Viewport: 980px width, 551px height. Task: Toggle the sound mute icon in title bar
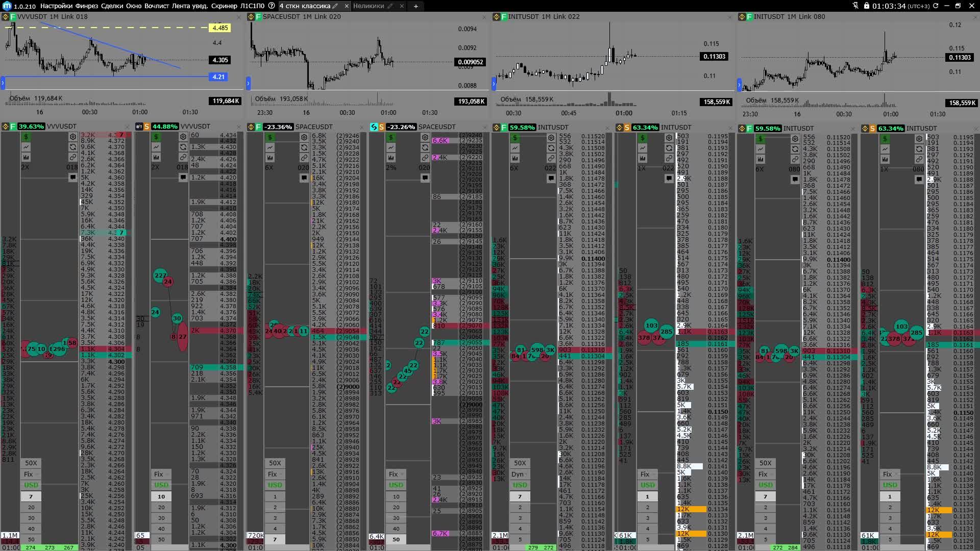(x=855, y=6)
